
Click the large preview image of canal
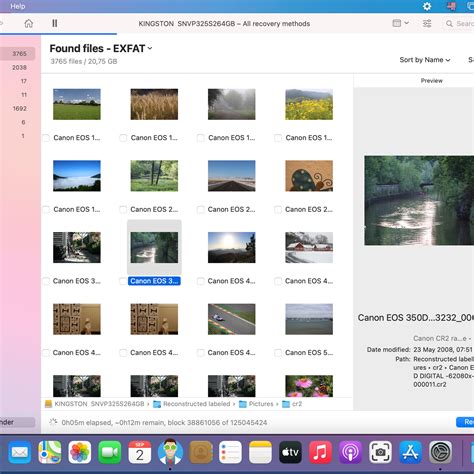[419, 200]
